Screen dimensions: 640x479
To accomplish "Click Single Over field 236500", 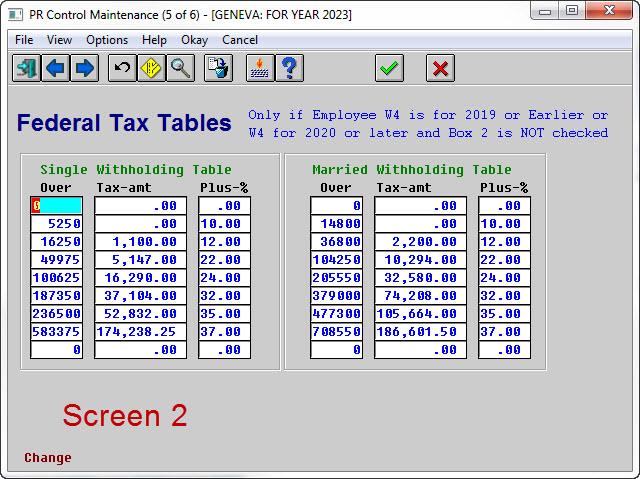I will tap(56, 313).
